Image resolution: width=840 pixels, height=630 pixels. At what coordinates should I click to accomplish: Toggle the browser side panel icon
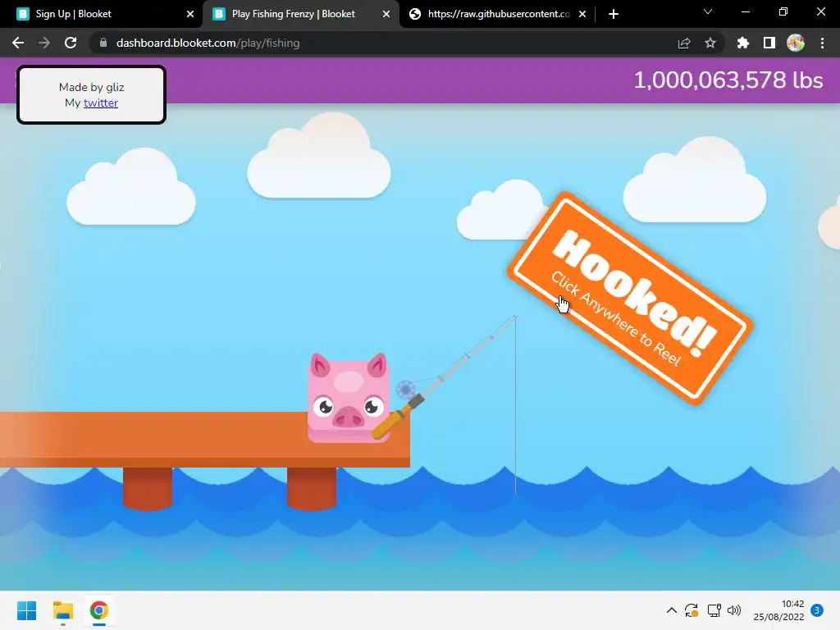769,43
